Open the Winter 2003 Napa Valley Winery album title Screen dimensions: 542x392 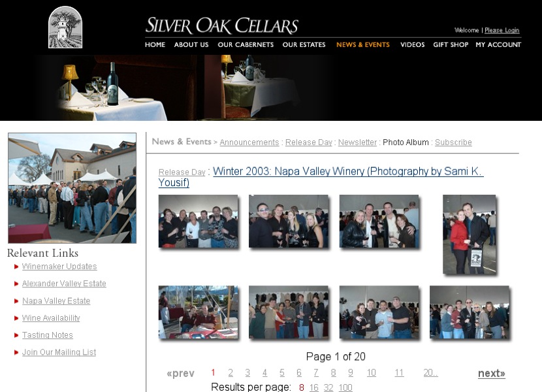pos(321,177)
